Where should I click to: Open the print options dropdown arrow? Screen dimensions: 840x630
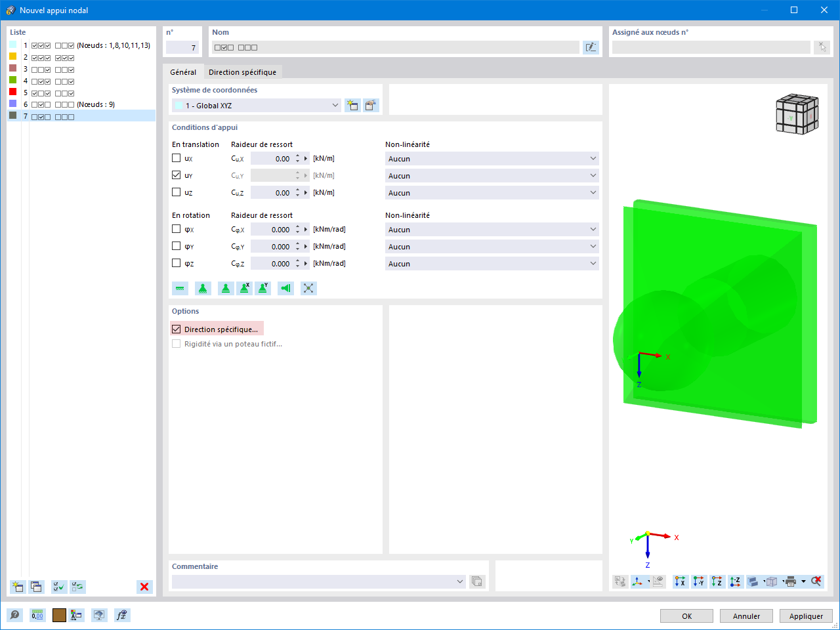click(803, 581)
